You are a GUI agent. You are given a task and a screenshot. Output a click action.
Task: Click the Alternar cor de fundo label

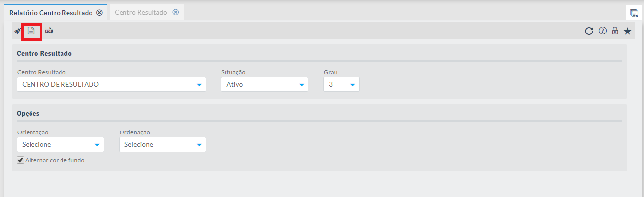[x=55, y=160]
